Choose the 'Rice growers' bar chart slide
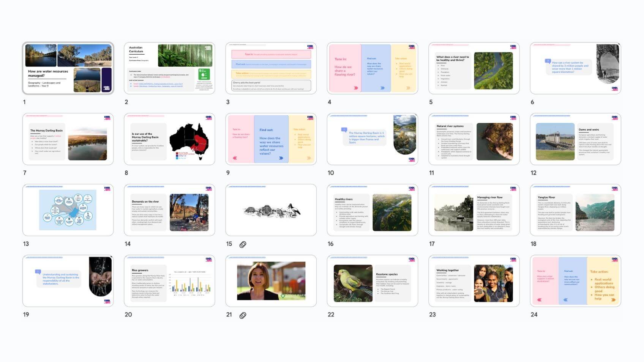 point(169,281)
